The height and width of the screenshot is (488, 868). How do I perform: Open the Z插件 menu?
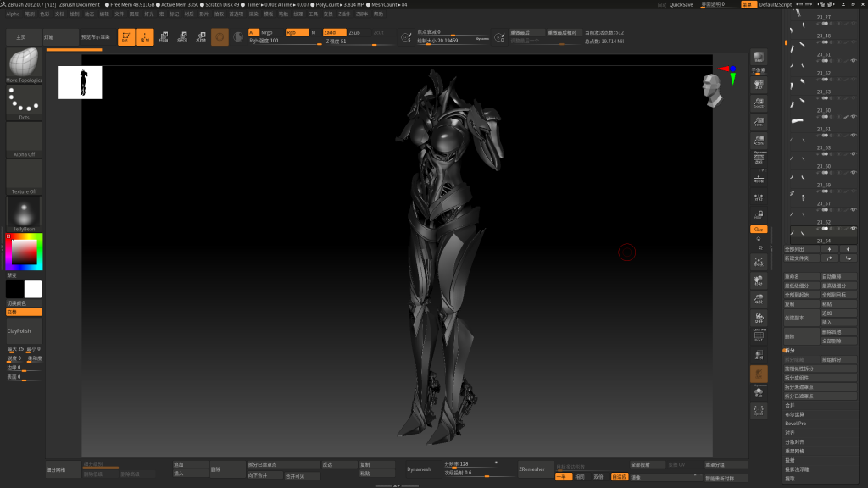click(x=345, y=14)
